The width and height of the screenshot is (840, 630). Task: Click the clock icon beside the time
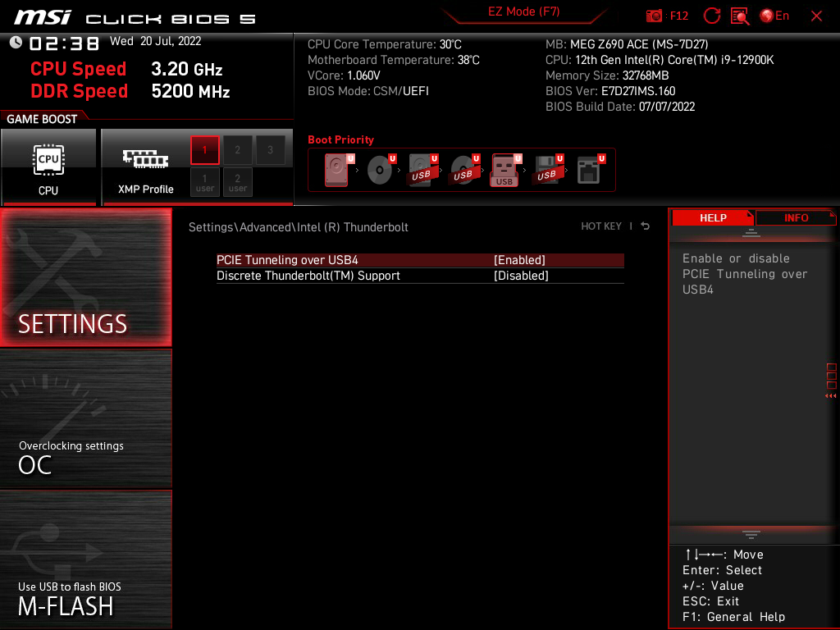[16, 43]
